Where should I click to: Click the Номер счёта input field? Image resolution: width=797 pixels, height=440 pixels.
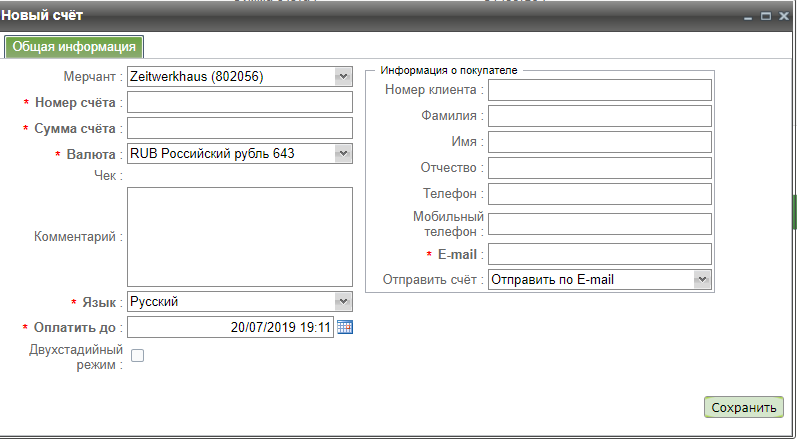[x=240, y=102]
